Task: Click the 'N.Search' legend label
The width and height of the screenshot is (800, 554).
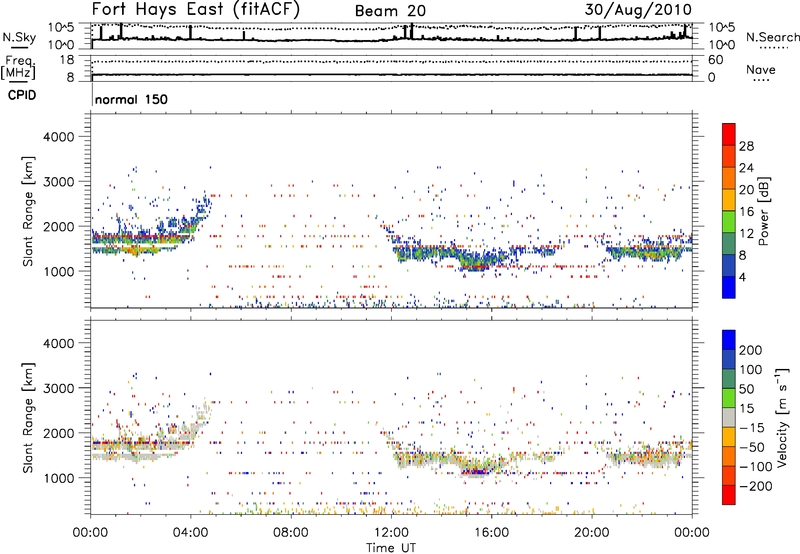Action: coord(772,37)
